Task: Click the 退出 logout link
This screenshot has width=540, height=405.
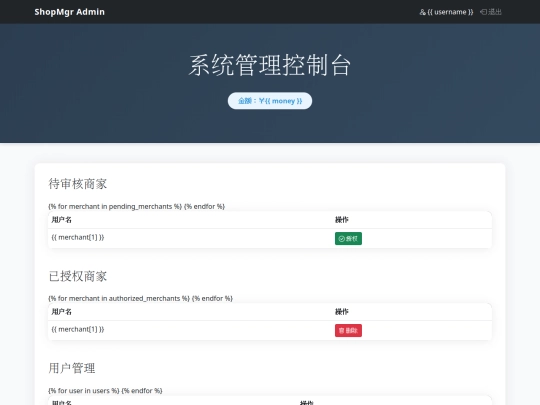Action: click(x=491, y=12)
